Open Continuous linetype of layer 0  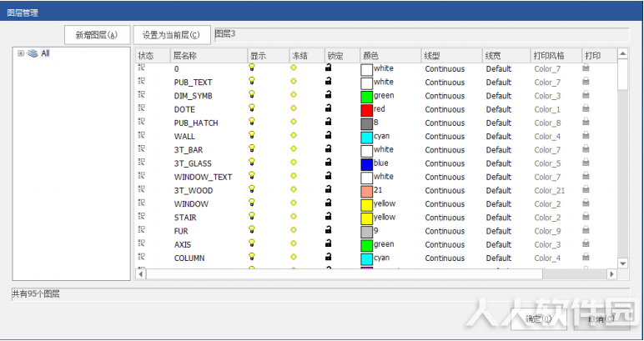point(445,68)
